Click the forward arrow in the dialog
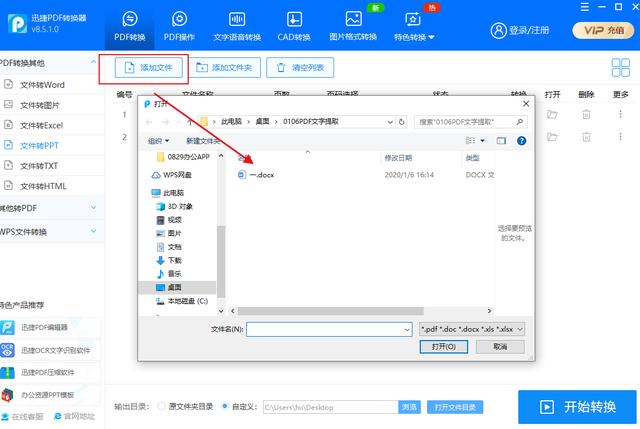Viewport: 640px width, 429px height. [x=165, y=122]
